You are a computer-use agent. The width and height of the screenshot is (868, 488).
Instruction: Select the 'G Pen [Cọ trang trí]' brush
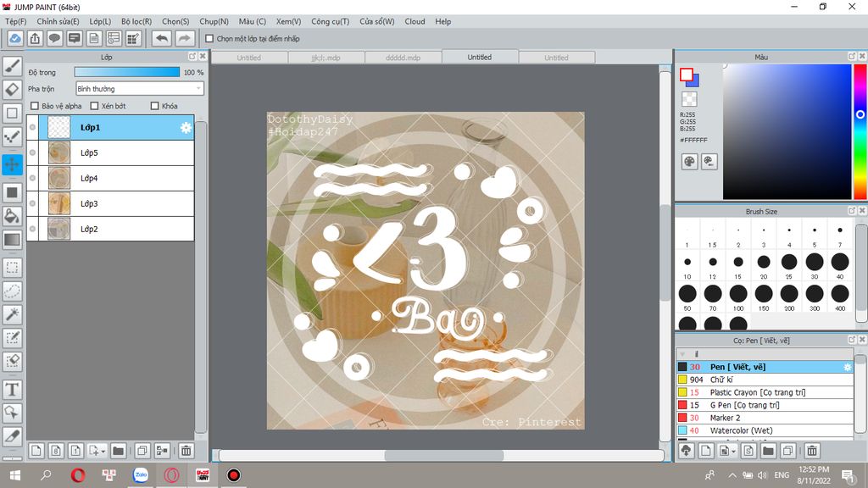(x=765, y=405)
